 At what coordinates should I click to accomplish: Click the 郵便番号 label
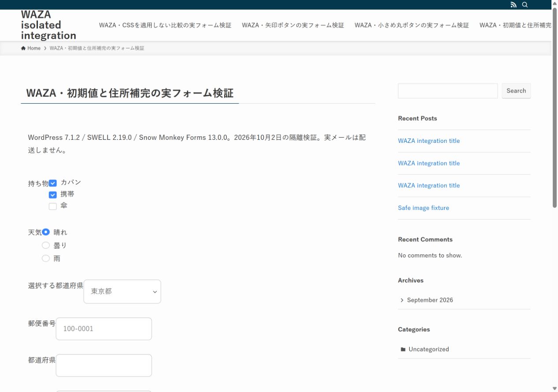pyautogui.click(x=42, y=324)
